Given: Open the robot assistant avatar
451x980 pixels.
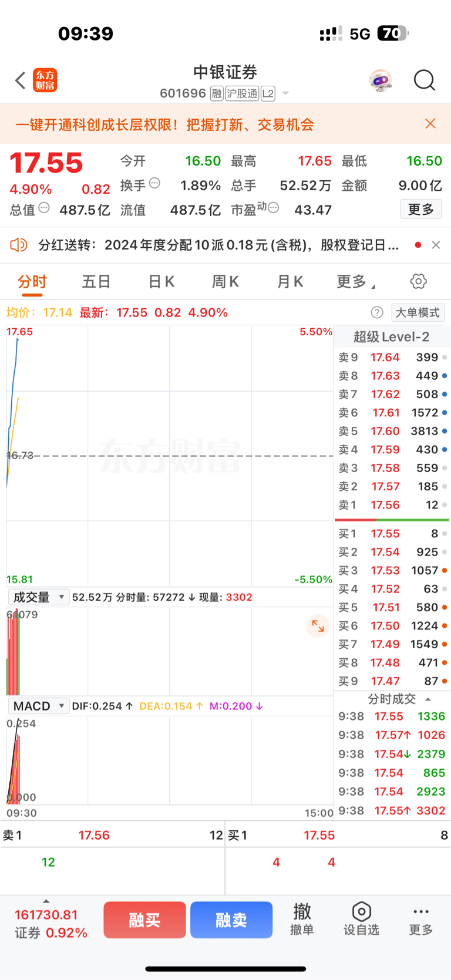Looking at the screenshot, I should click(x=381, y=80).
